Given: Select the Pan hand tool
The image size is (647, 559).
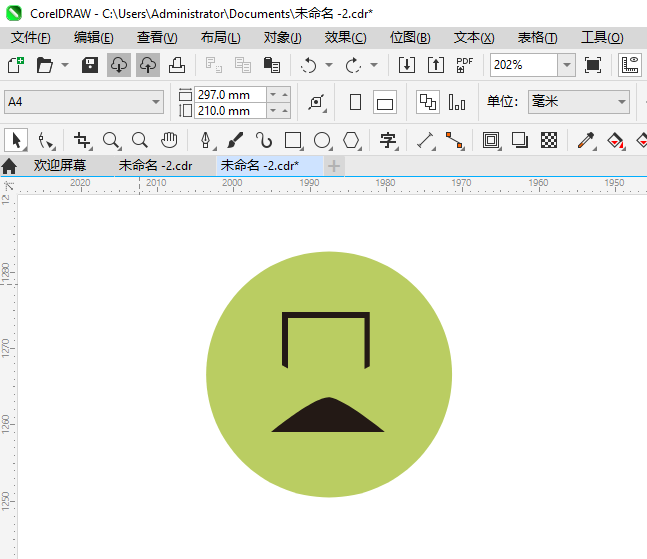Looking at the screenshot, I should pos(169,140).
